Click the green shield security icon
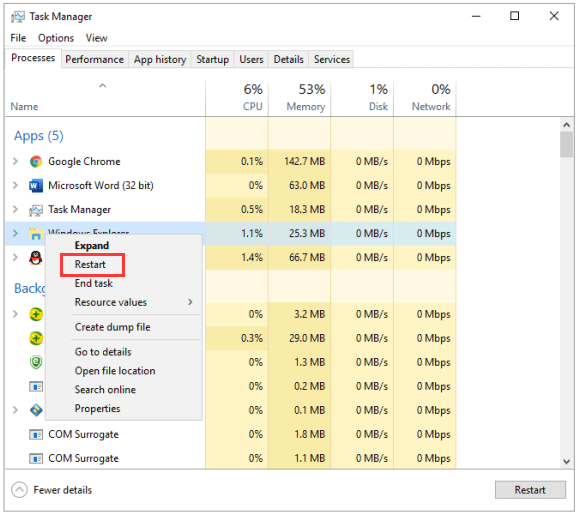This screenshot has height=515, width=579. [x=36, y=362]
